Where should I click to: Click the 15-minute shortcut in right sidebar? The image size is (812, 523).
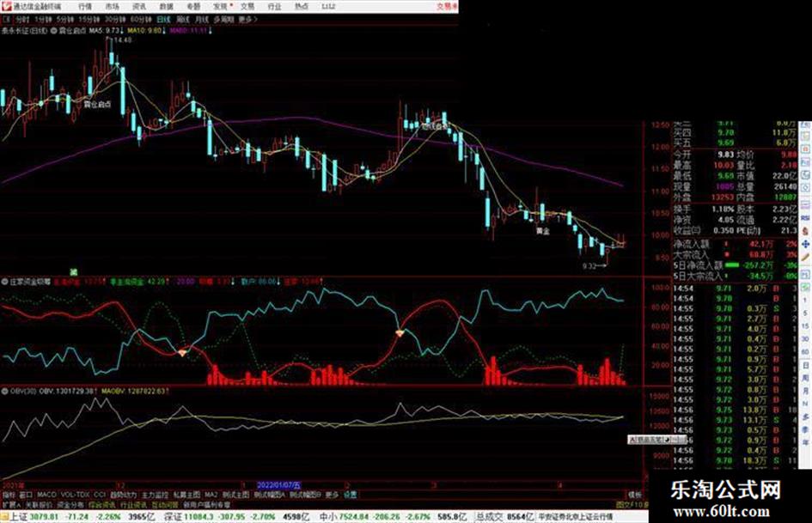point(806,325)
